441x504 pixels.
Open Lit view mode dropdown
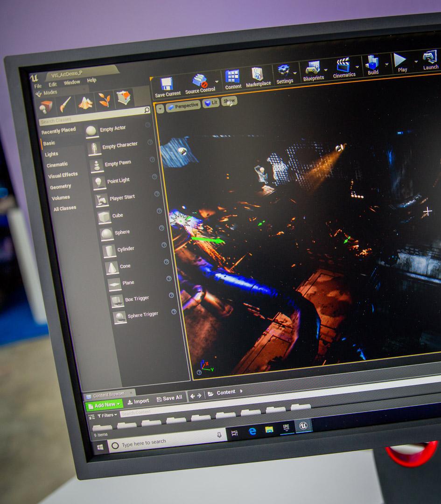[211, 103]
